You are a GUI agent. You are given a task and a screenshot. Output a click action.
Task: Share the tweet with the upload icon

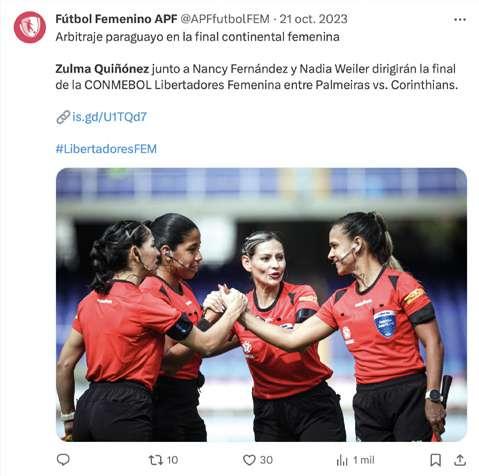pyautogui.click(x=460, y=460)
